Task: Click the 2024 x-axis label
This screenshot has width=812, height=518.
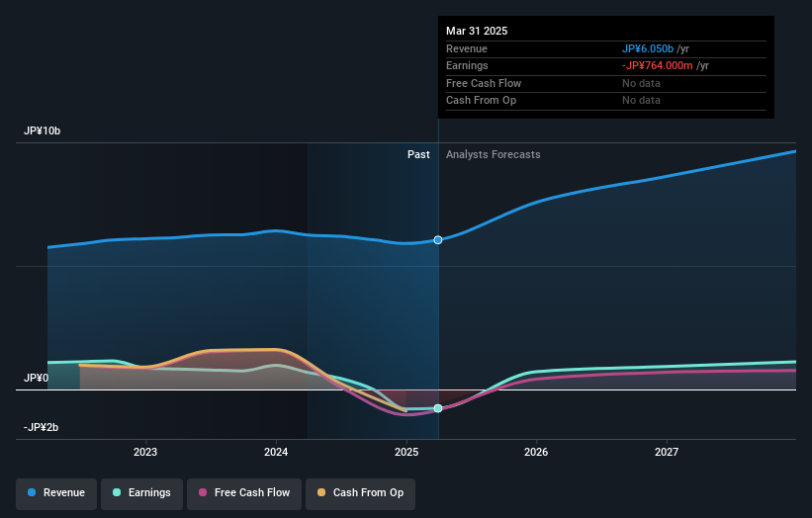Action: click(x=276, y=453)
